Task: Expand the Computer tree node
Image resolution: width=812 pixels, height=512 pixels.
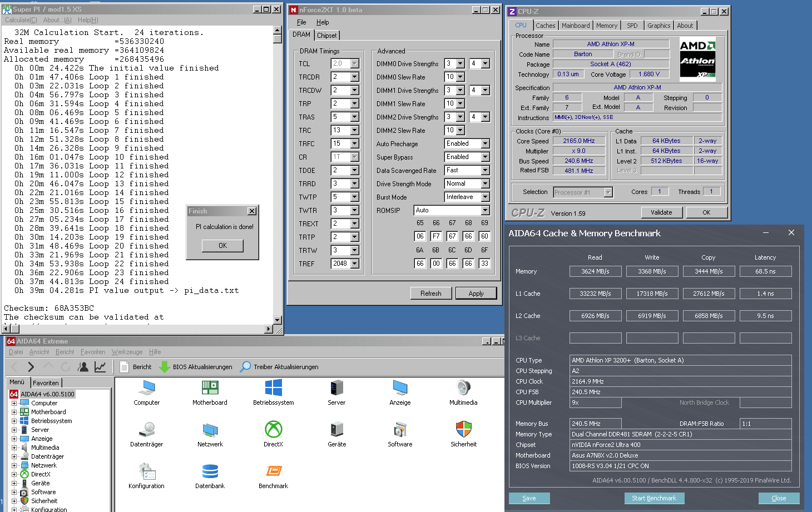Action: click(14, 403)
